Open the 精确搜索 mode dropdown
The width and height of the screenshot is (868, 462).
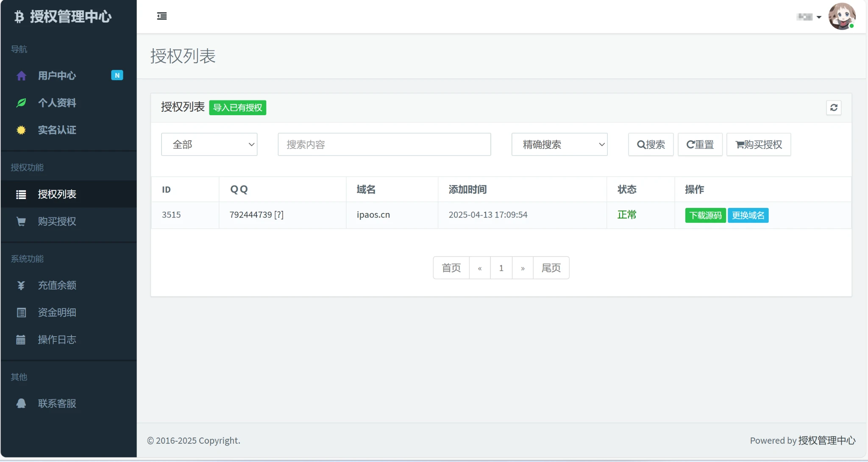(559, 144)
